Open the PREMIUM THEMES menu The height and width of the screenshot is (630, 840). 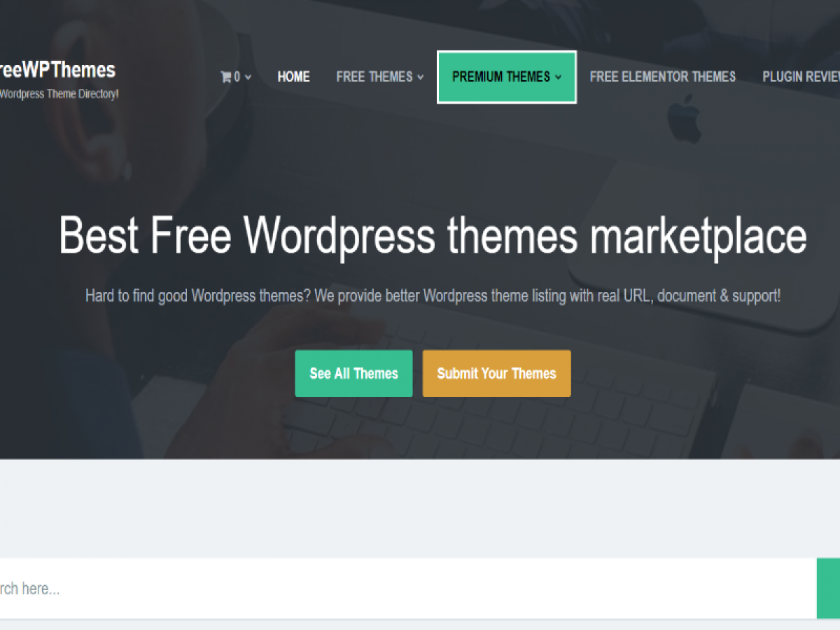point(507,77)
